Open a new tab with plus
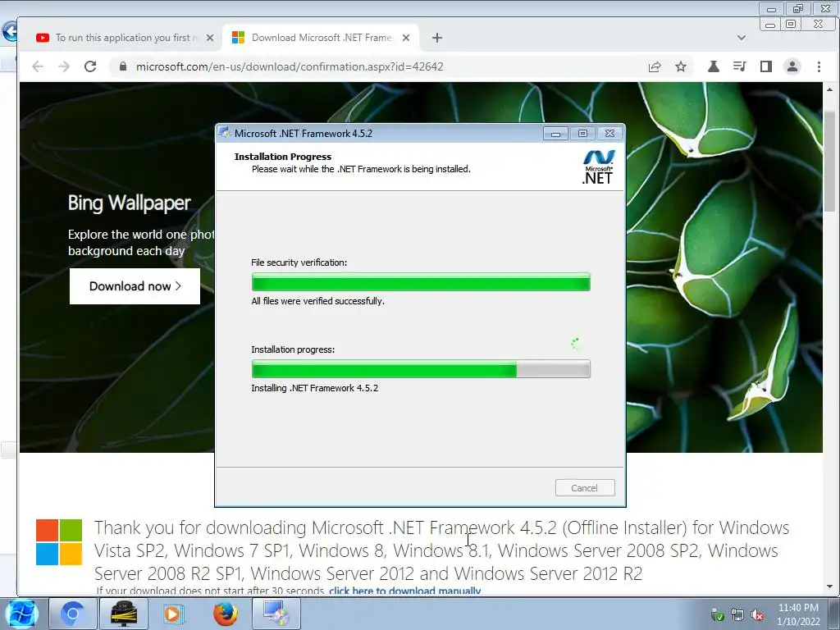Screen dimensions: 840x630 click(x=437, y=38)
